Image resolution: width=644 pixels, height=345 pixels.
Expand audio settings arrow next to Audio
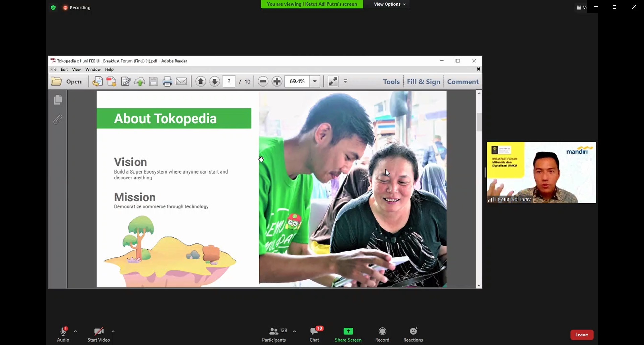pos(75,331)
